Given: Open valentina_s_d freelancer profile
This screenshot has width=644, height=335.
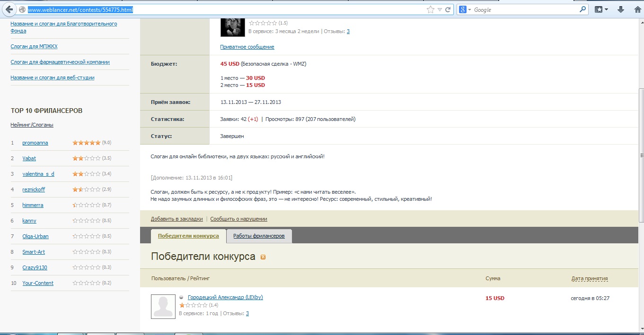Looking at the screenshot, I should pos(38,174).
